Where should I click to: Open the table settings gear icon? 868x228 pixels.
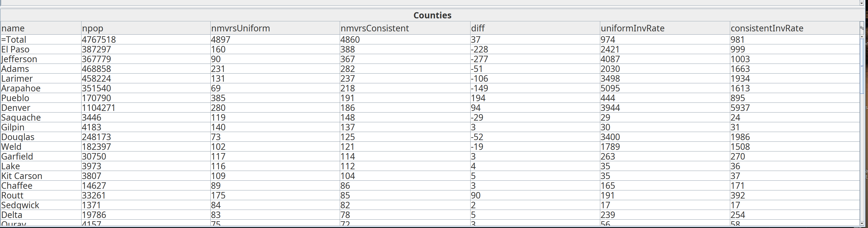pos(862,28)
